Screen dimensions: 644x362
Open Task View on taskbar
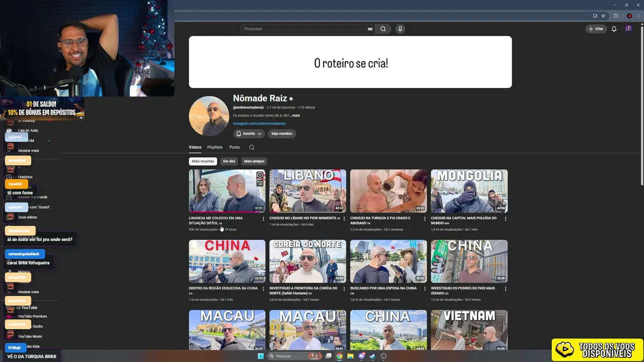click(328, 356)
